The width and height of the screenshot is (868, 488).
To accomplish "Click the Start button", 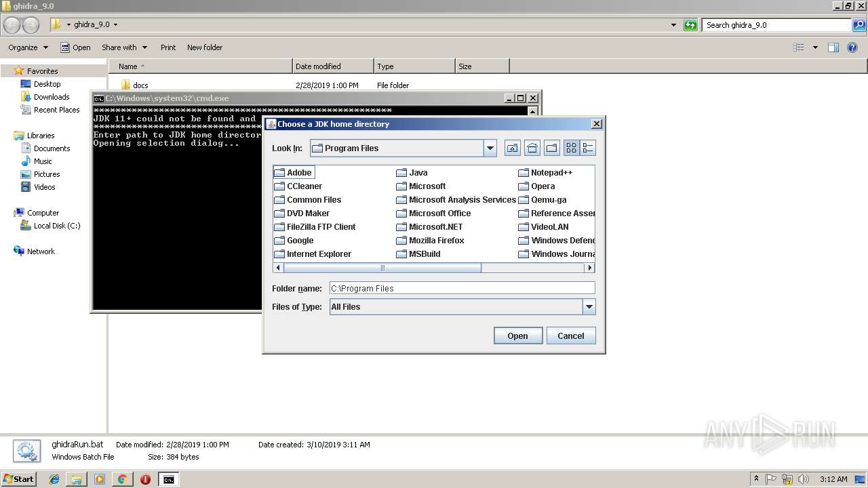I will click(18, 479).
